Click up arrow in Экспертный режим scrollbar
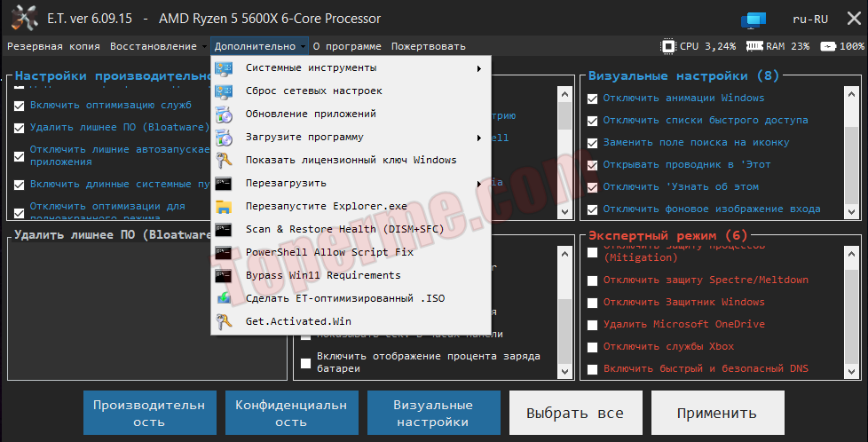The height and width of the screenshot is (442, 868). [851, 254]
